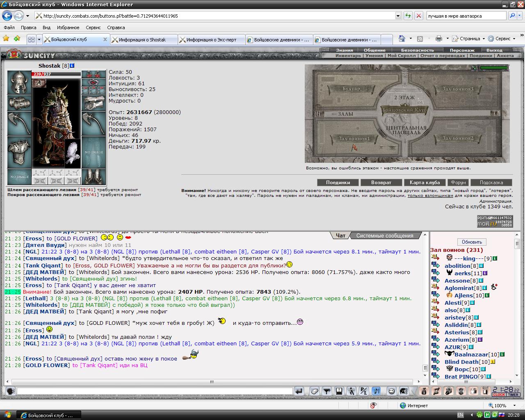Click the EXIT icon in the bottom toolbar
Image resolution: width=525 pixels, height=420 pixels.
pyautogui.click(x=486, y=391)
